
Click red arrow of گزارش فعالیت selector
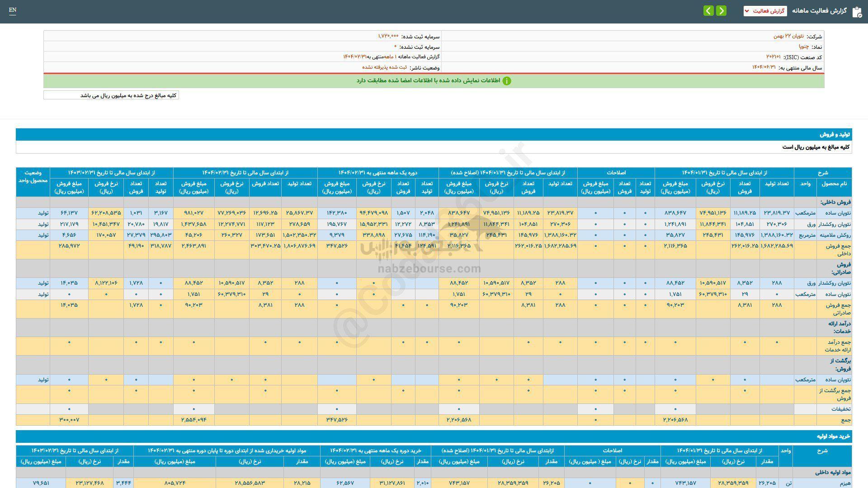pos(747,11)
